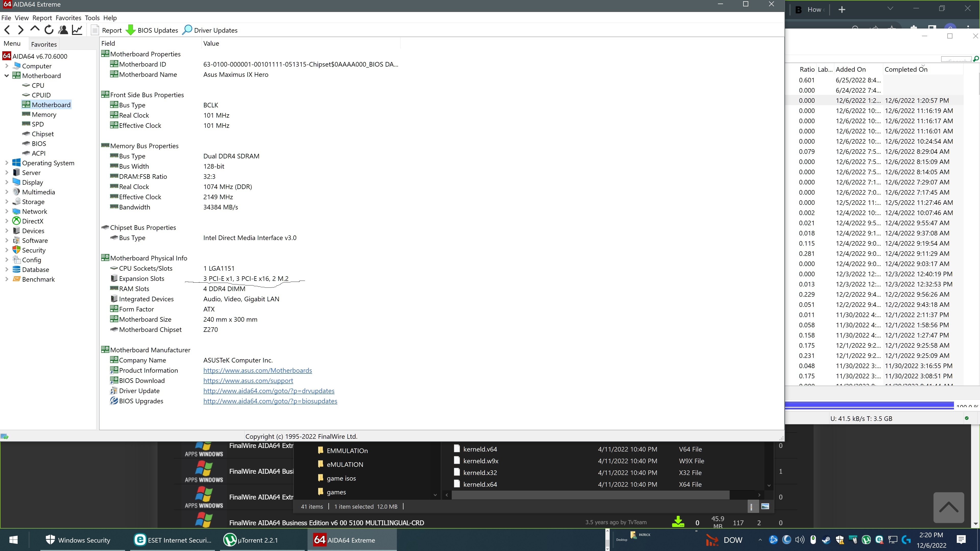Click the DirectX icon in the tree

tap(16, 221)
